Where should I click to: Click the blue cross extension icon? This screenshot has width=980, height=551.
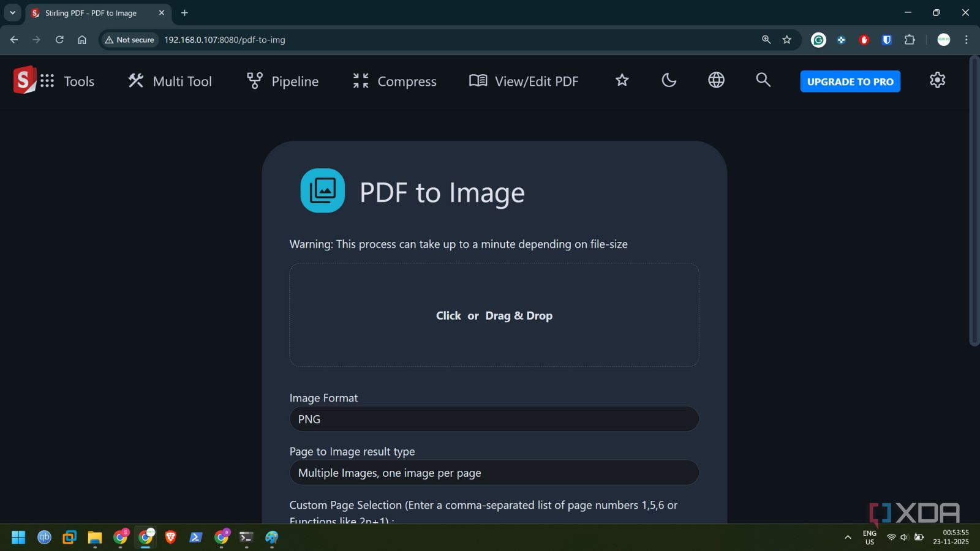(x=842, y=40)
